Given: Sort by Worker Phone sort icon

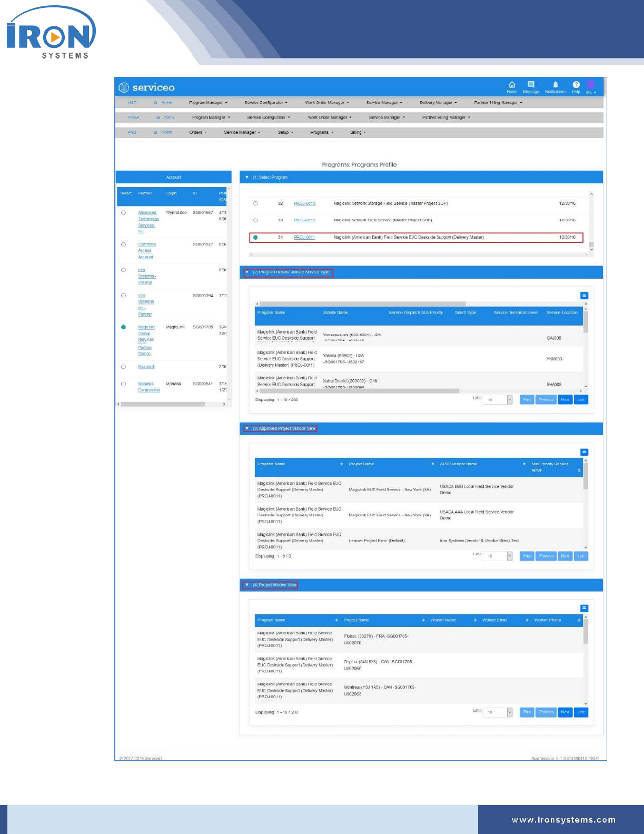Looking at the screenshot, I should point(579,620).
